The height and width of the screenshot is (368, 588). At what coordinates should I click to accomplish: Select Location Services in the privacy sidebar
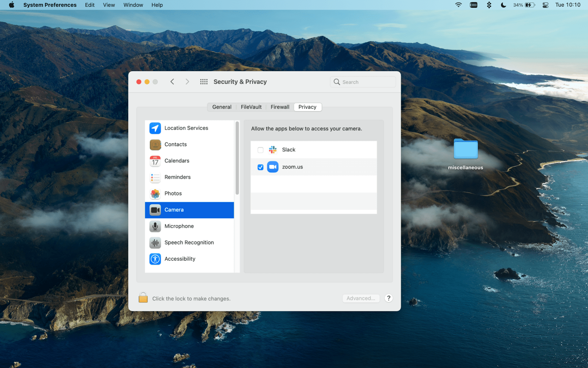(186, 128)
